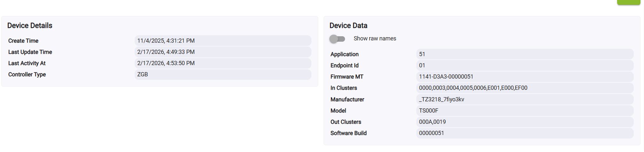This screenshot has height=152, width=644.
Task: Click the Last Activity At timestamp field
Action: pyautogui.click(x=223, y=63)
